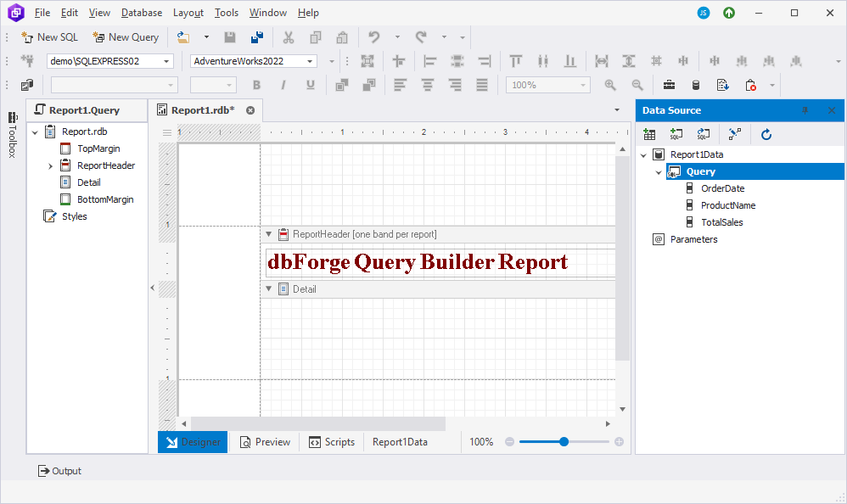Screen dimensions: 847x504
Task: Open the font size combo box
Action: click(x=213, y=85)
